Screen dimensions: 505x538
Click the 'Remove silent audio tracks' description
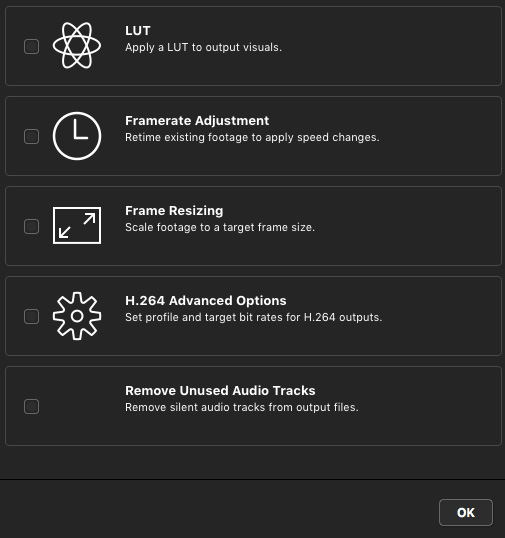click(242, 407)
